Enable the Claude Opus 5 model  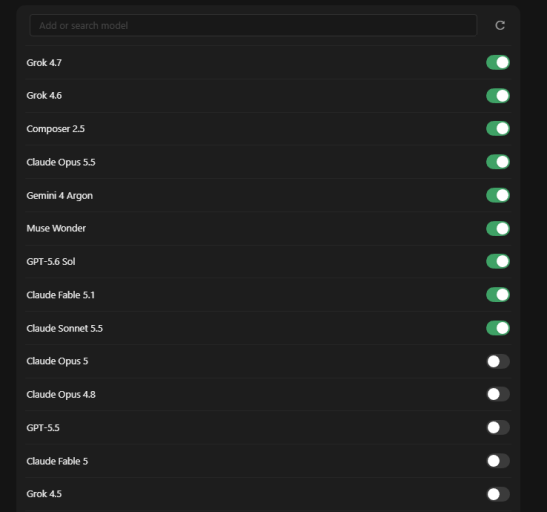pyautogui.click(x=498, y=361)
